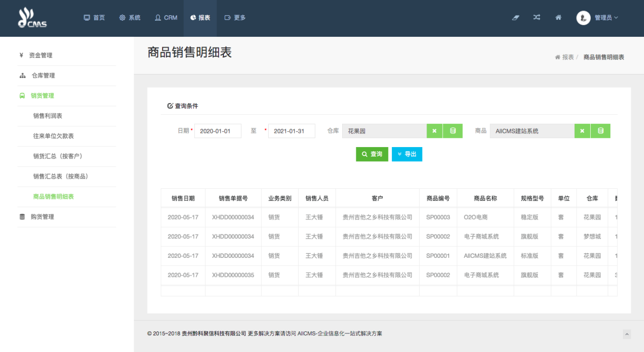The width and height of the screenshot is (644, 352).
Task: Open the 管理员 user dropdown
Action: tap(598, 18)
